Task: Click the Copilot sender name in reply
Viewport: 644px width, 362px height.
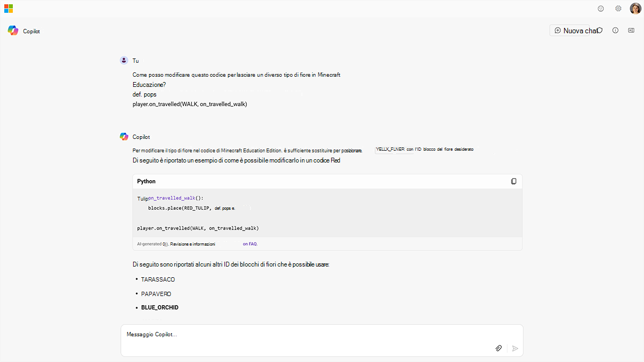Action: click(141, 137)
